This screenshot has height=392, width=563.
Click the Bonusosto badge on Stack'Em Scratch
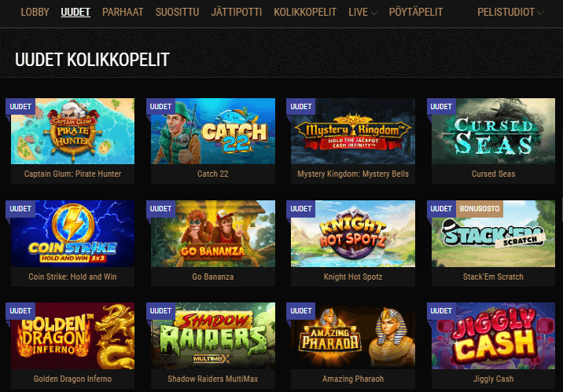pyautogui.click(x=480, y=209)
